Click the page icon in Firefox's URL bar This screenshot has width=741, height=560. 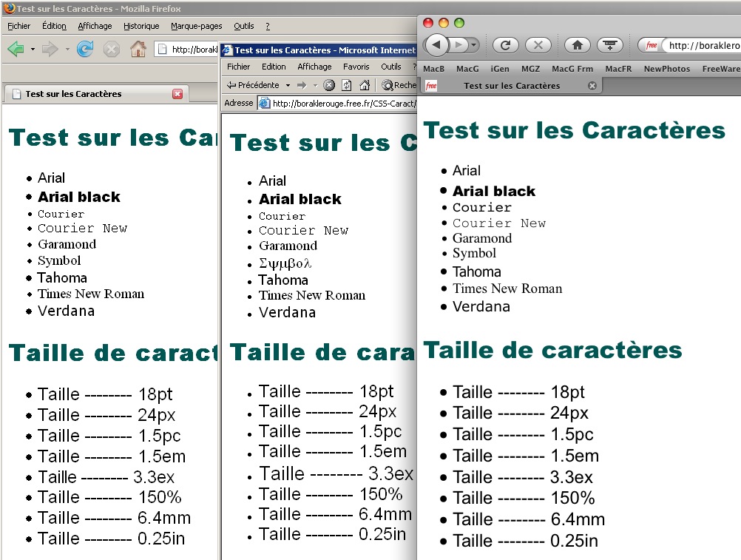[x=162, y=49]
